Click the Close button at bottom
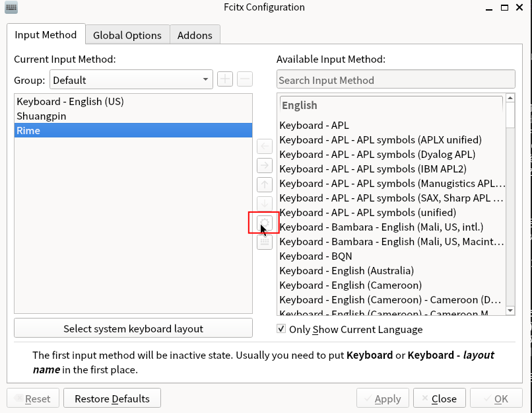 (440, 398)
